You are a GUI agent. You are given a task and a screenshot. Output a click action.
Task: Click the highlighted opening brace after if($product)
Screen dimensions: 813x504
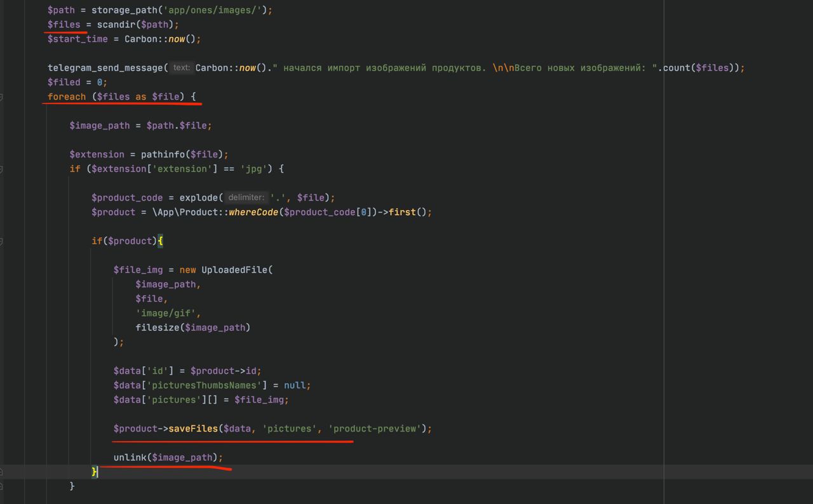point(161,241)
